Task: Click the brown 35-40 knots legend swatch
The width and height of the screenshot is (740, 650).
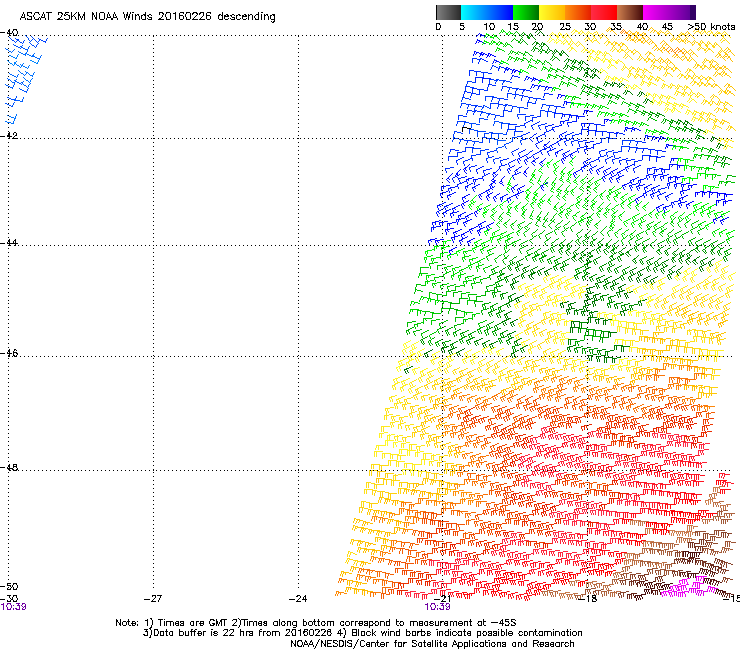Action: tap(630, 12)
